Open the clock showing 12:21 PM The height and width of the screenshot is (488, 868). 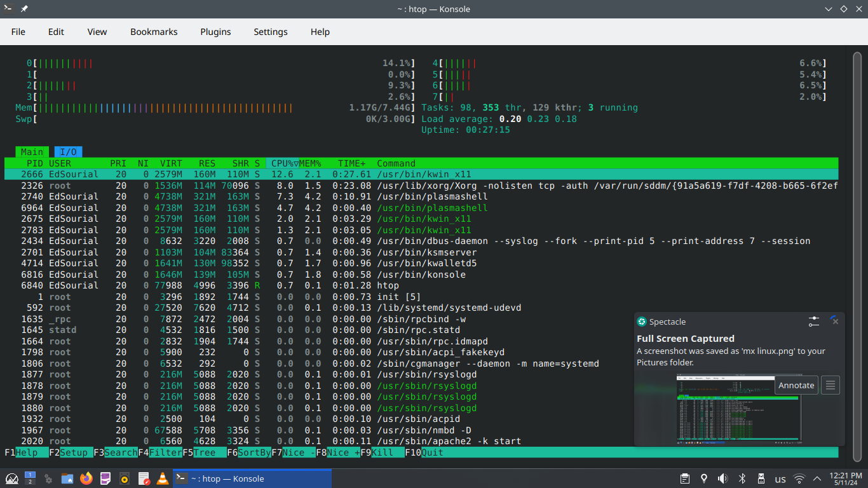pyautogui.click(x=845, y=478)
